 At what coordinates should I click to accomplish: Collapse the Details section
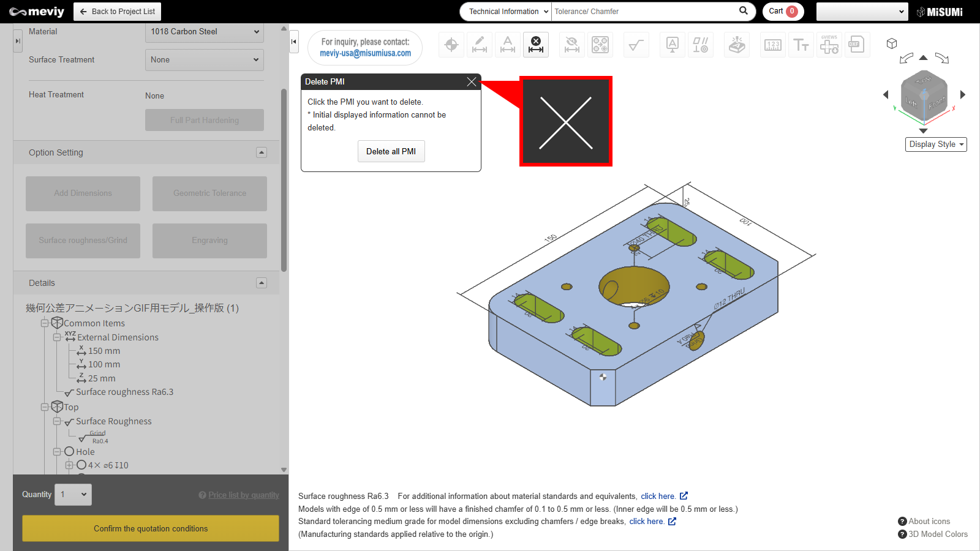[x=262, y=283]
